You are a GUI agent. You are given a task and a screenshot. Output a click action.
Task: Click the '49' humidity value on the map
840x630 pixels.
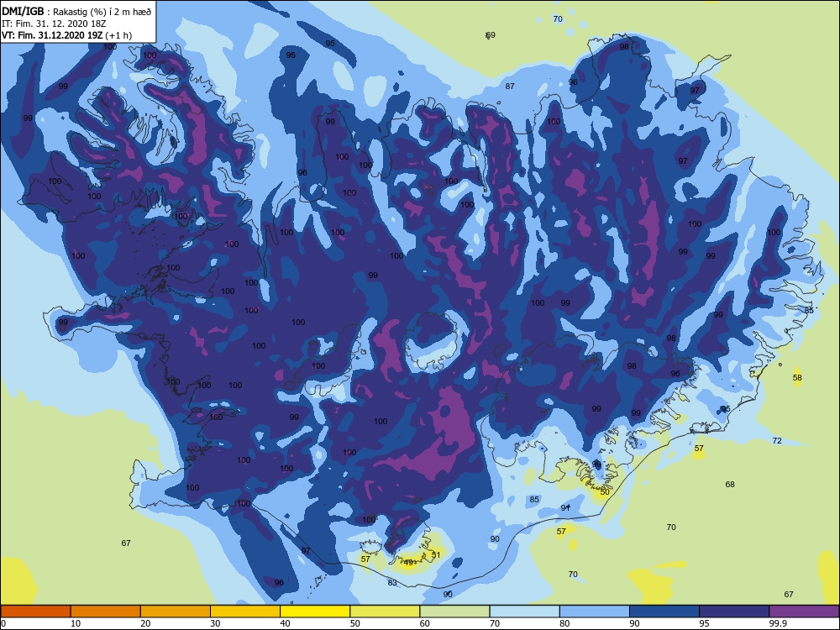(409, 563)
